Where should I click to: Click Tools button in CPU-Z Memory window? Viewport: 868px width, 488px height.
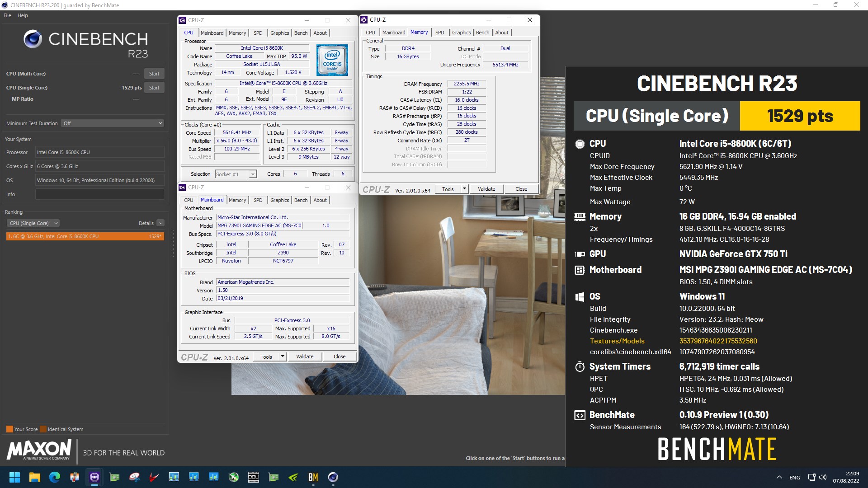click(x=448, y=189)
